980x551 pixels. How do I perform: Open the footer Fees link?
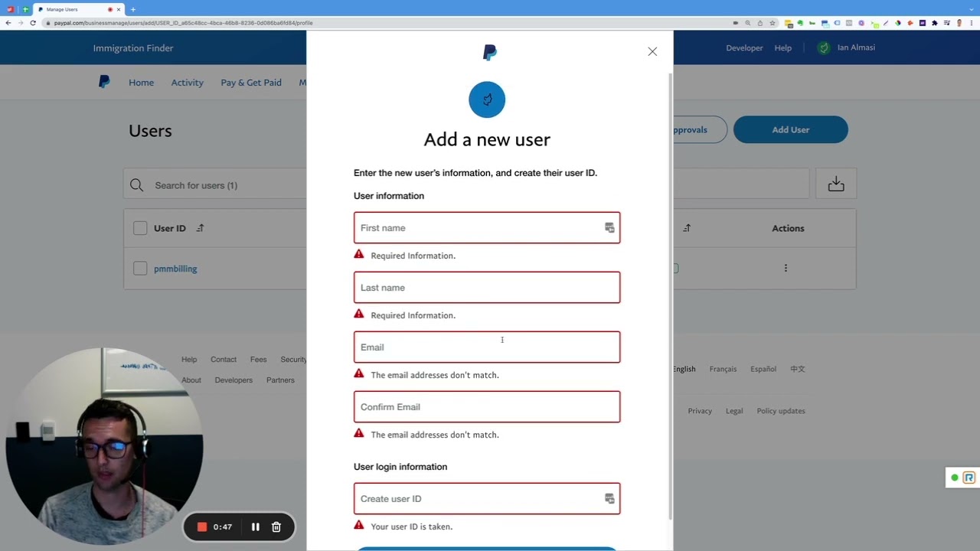259,360
